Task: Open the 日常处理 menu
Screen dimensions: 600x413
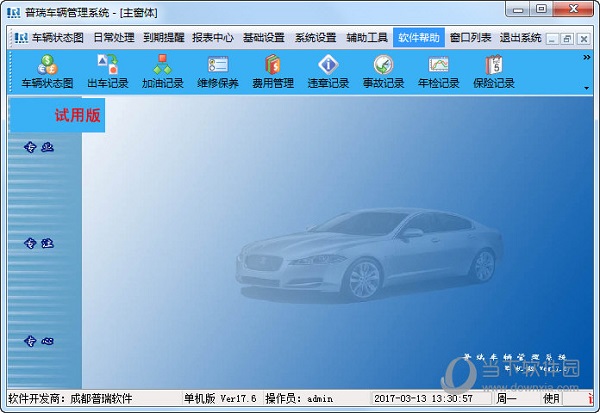Action: [114, 38]
